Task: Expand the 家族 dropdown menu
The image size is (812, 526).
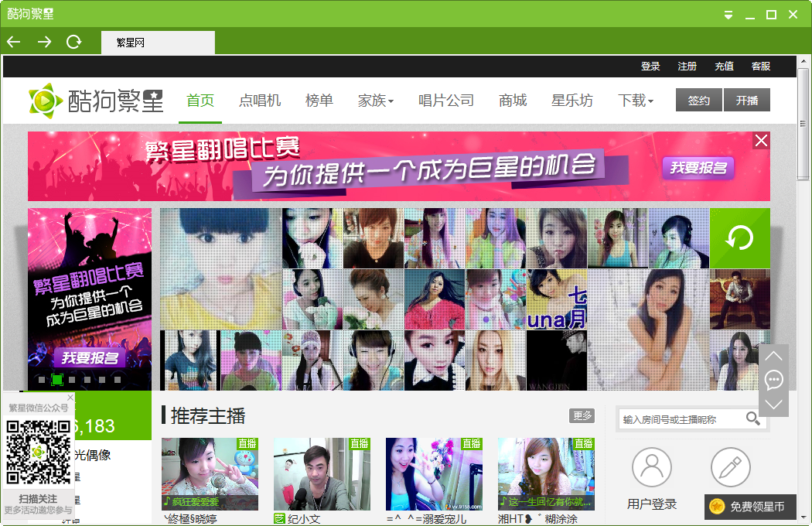Action: pyautogui.click(x=376, y=101)
